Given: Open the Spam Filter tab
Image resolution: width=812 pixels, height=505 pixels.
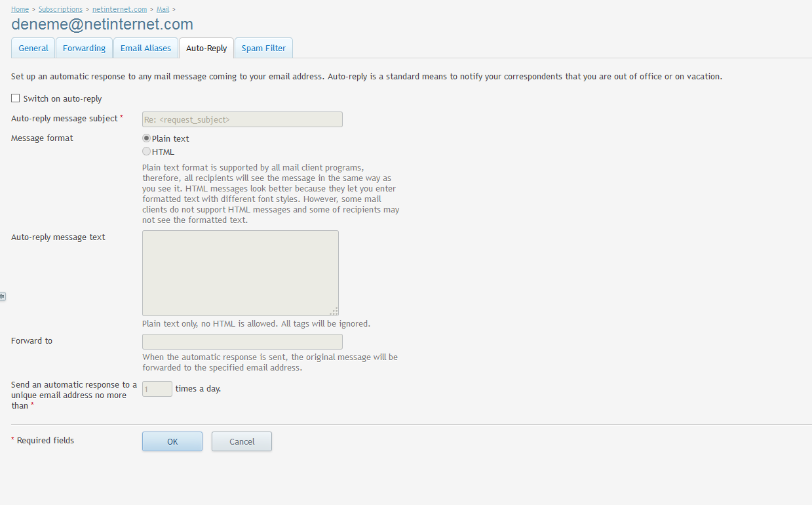Looking at the screenshot, I should 263,49.
